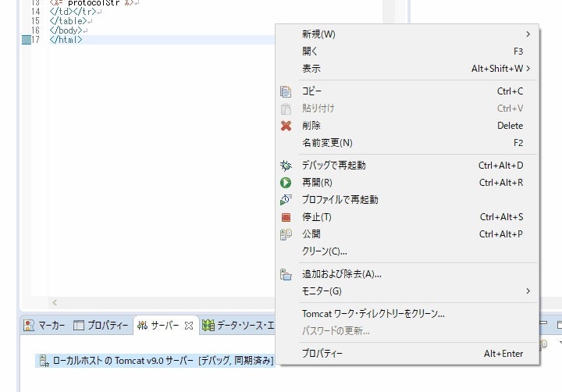The width and height of the screenshot is (562, 392).
Task: Click the データ・ソース tab icon
Action: 208,326
